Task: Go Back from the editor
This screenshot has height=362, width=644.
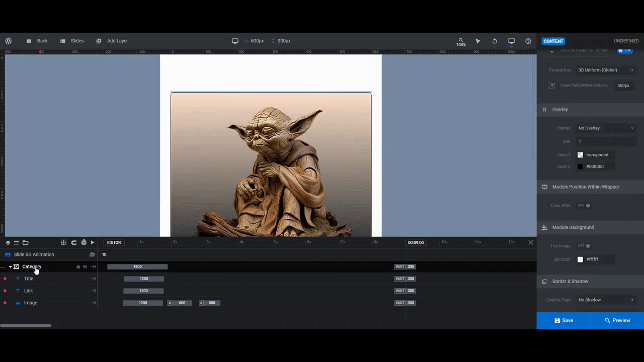Action: tap(37, 41)
